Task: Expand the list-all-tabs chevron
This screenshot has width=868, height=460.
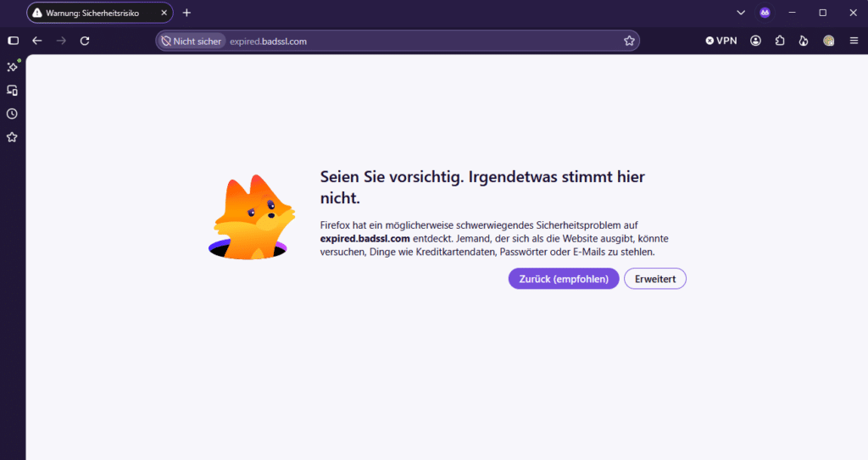Action: pyautogui.click(x=741, y=13)
